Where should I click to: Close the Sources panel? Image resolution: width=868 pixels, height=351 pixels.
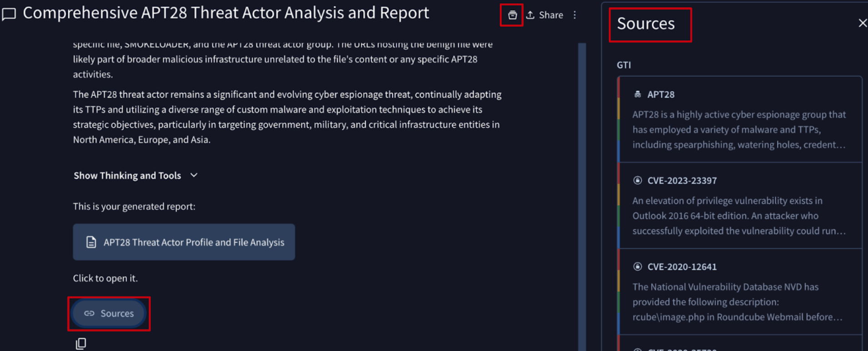[x=862, y=23]
